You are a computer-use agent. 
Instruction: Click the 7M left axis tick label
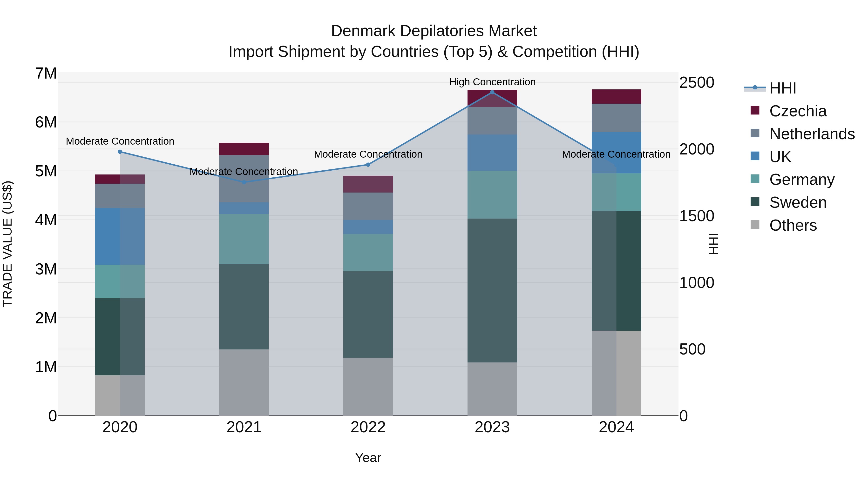(46, 74)
